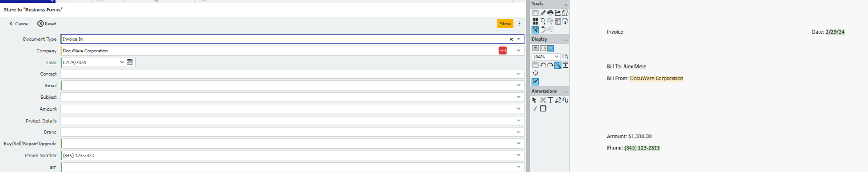Select the highlighter marker annotation tool
The width and height of the screenshot is (868, 172).
point(558,100)
